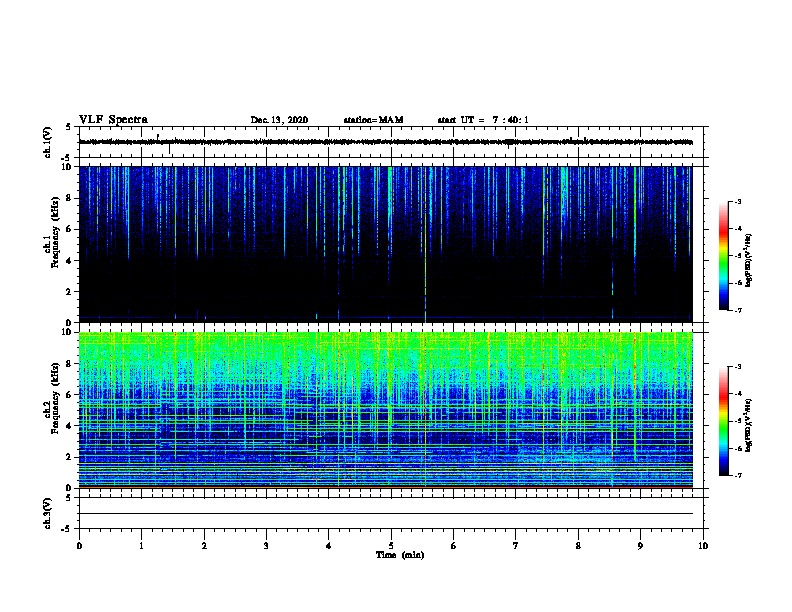Click time axis tick label "0"
The height and width of the screenshot is (612, 792).
point(79,546)
